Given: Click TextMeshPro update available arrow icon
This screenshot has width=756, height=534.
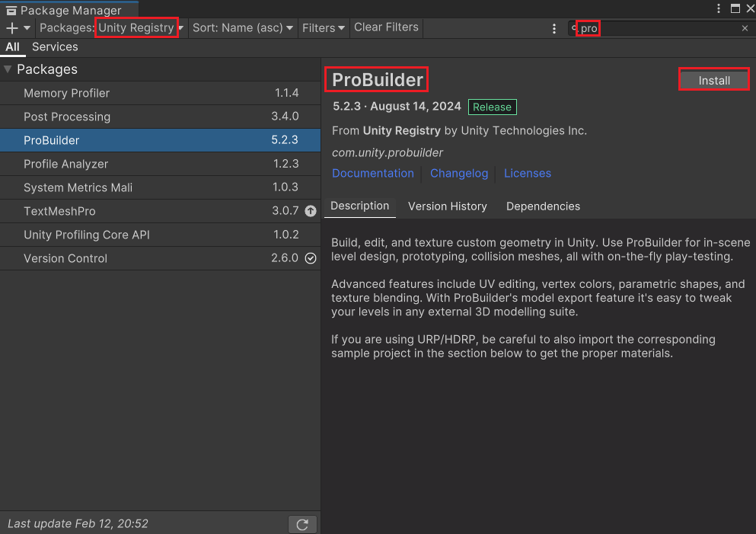Looking at the screenshot, I should [x=311, y=211].
